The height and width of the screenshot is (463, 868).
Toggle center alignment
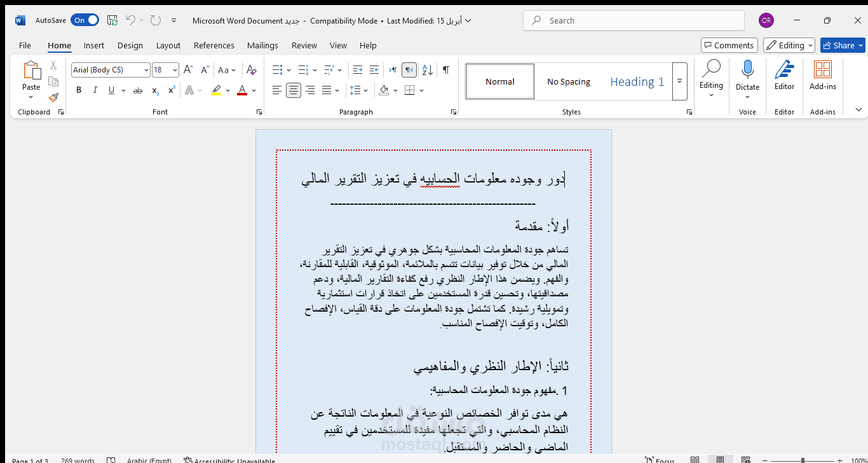click(x=294, y=90)
